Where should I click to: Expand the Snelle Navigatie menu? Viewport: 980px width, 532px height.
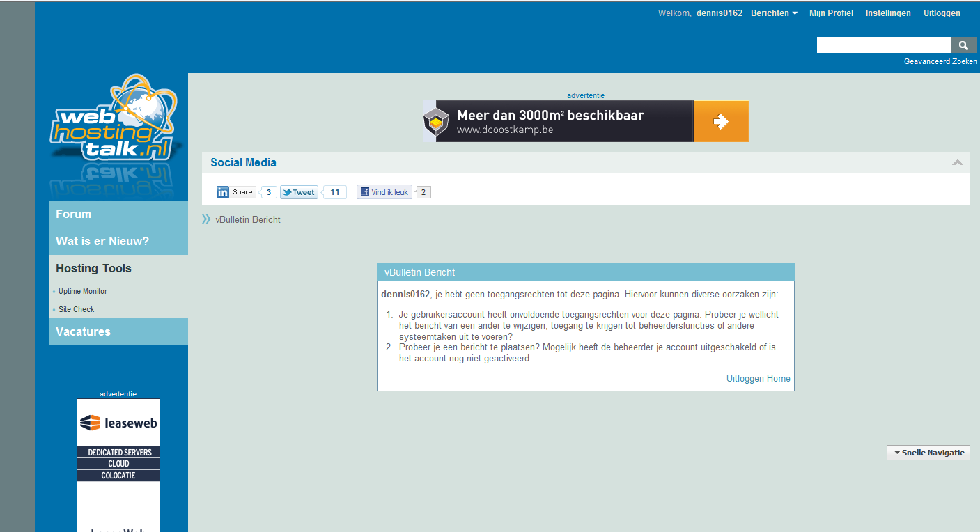click(928, 453)
